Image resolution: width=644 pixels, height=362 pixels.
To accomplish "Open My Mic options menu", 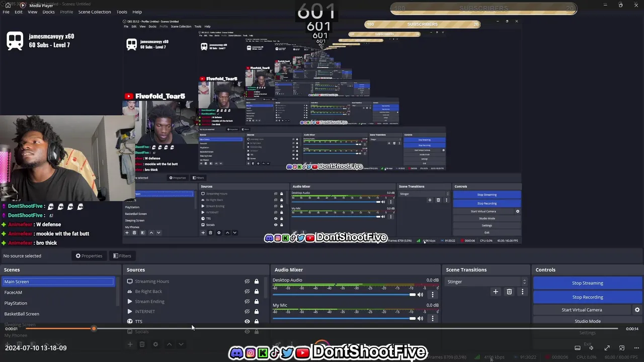I will coord(433,318).
